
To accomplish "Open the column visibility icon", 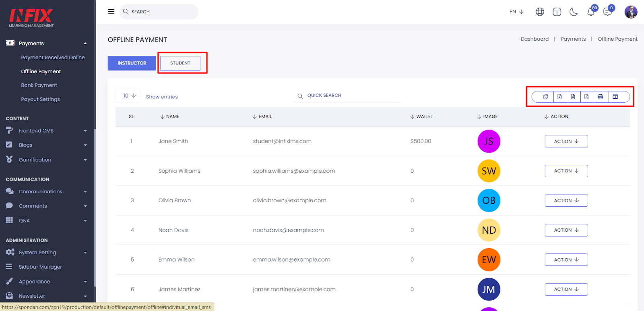I will (x=615, y=97).
